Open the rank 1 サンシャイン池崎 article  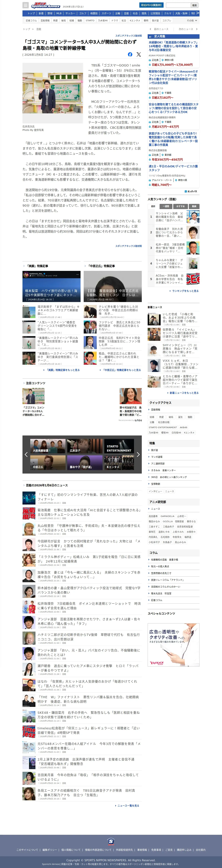click(x=174, y=217)
